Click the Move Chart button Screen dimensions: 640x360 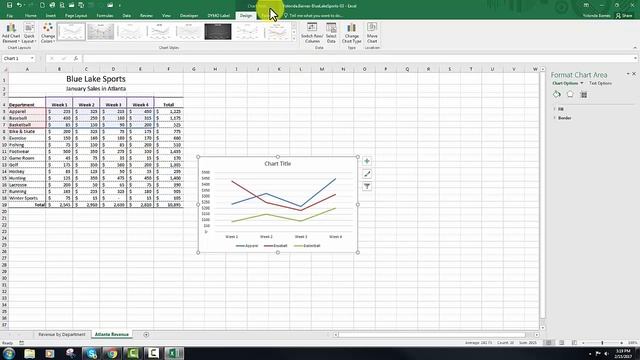click(x=372, y=33)
